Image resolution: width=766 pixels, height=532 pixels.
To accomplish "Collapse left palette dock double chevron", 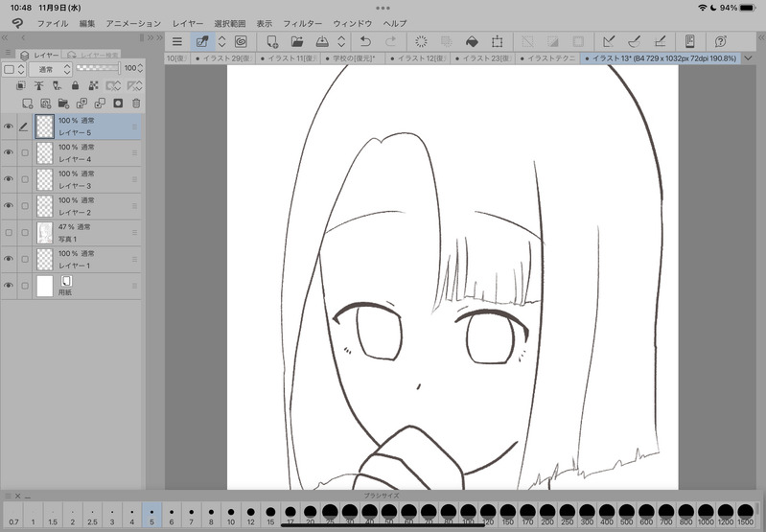I will (5, 37).
